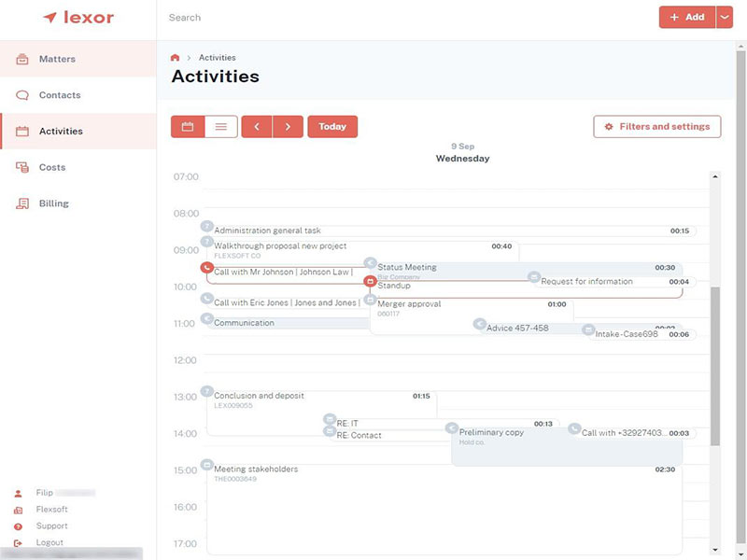The image size is (747, 560).
Task: Open Filters and settings
Action: 656,126
